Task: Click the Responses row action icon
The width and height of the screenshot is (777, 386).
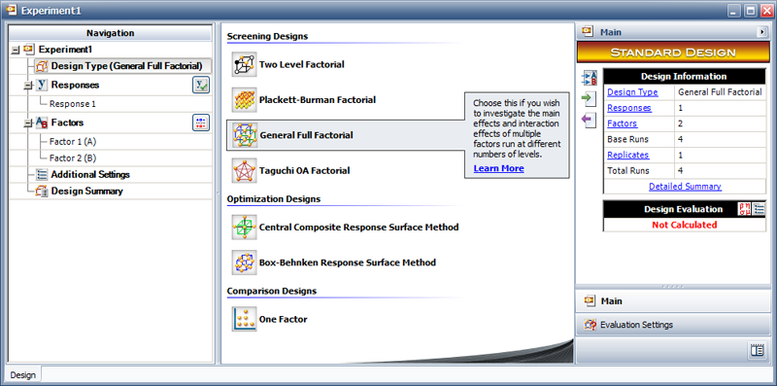Action: 201,85
